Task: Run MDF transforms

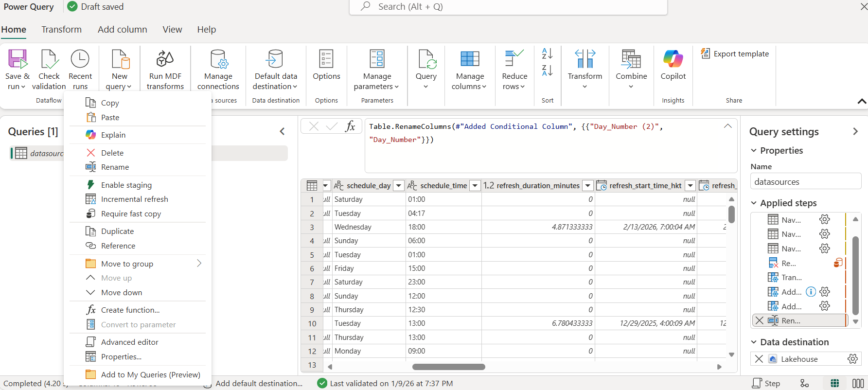Action: coord(165,70)
